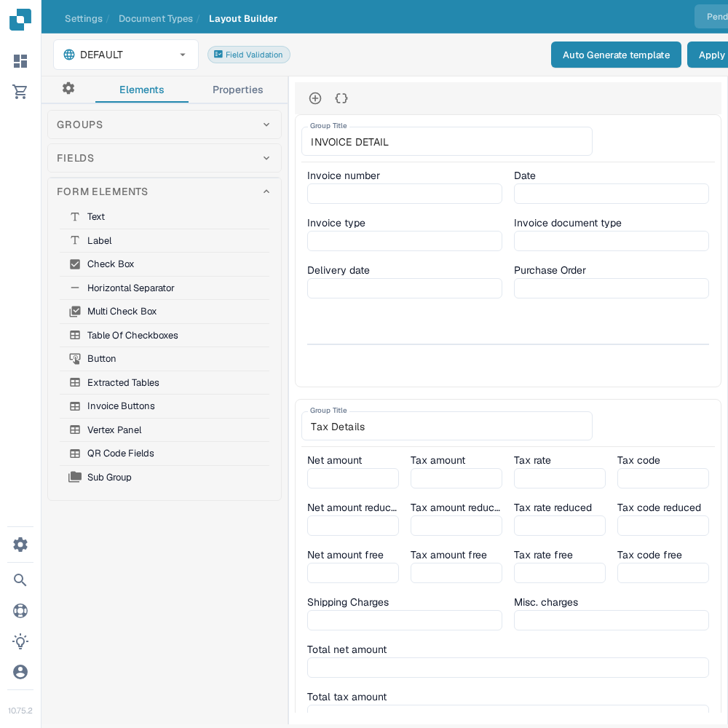Select the Horizontal Separator icon

pyautogui.click(x=75, y=288)
